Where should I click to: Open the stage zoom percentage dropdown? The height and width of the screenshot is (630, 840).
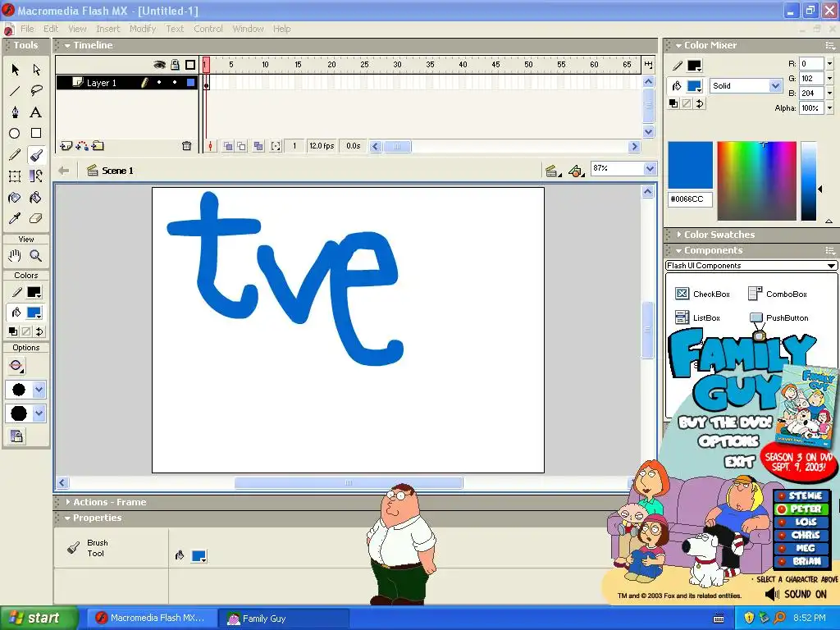click(x=650, y=169)
